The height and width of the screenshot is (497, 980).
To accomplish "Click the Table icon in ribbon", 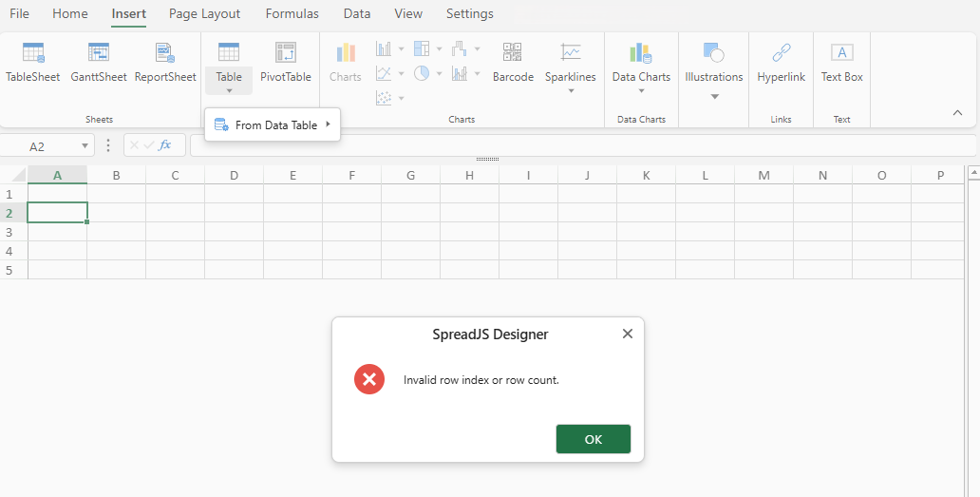I will point(229,52).
